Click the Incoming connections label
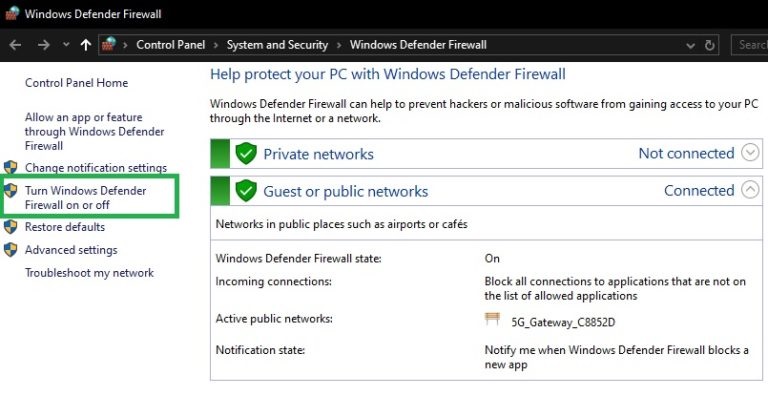This screenshot has width=768, height=396. pos(274,281)
